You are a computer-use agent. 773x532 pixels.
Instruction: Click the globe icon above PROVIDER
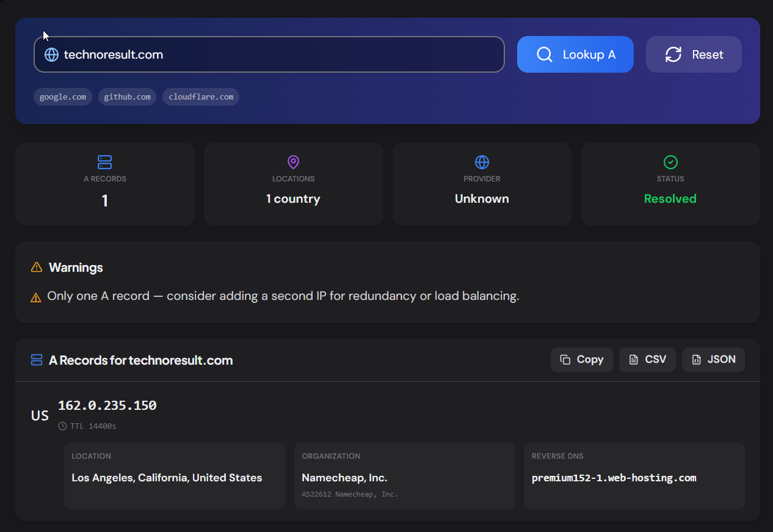point(482,162)
